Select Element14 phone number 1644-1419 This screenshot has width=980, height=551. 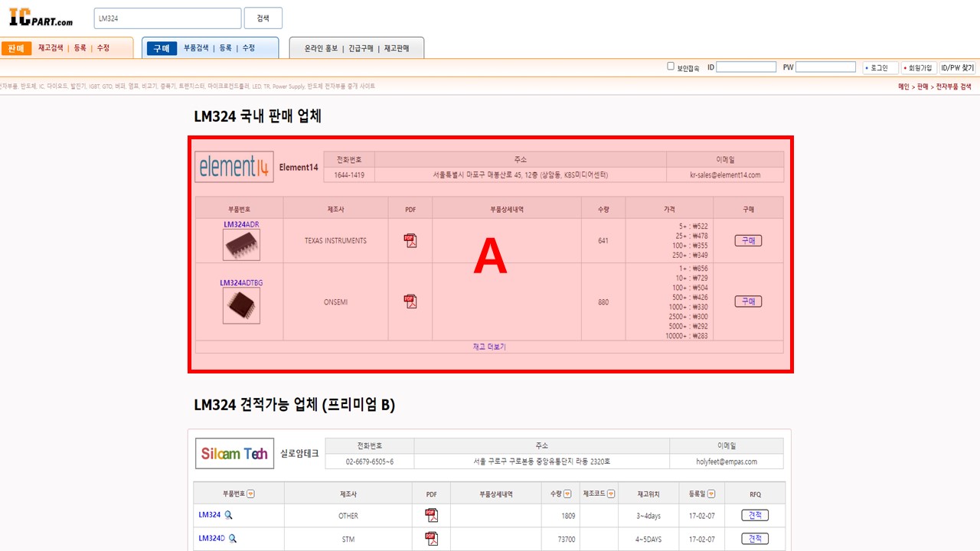(349, 175)
